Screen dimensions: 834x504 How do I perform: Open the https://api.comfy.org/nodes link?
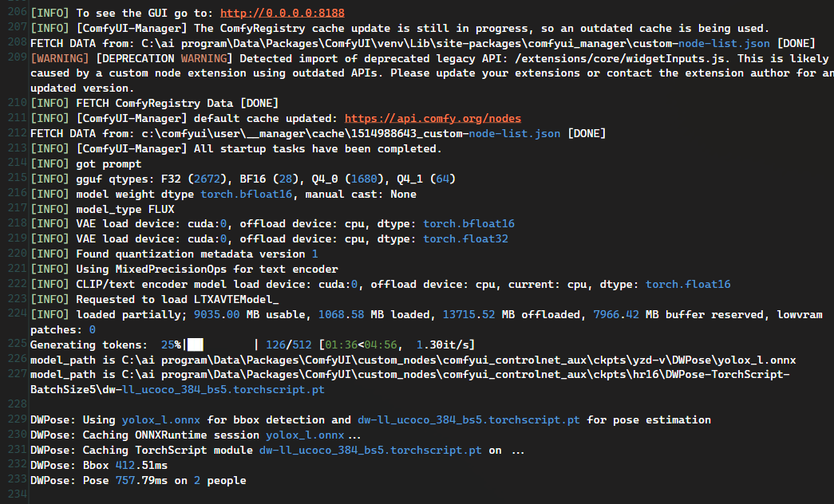[433, 119]
